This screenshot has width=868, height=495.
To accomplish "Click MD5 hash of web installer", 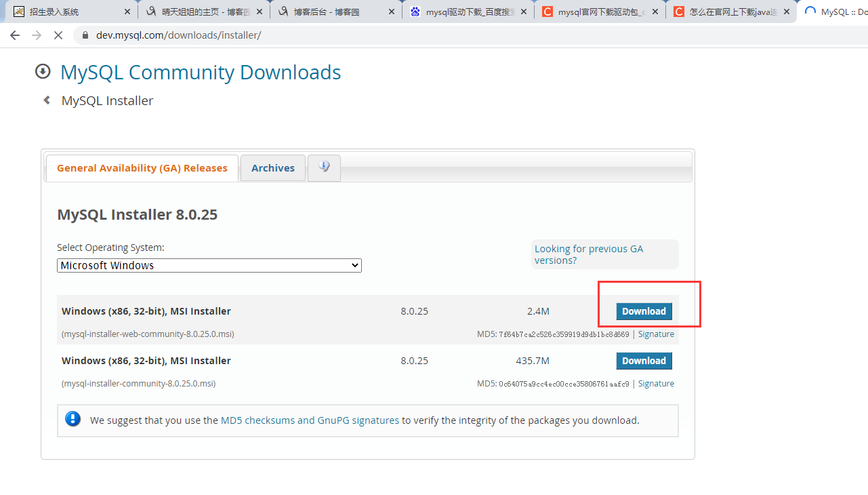I will (564, 334).
